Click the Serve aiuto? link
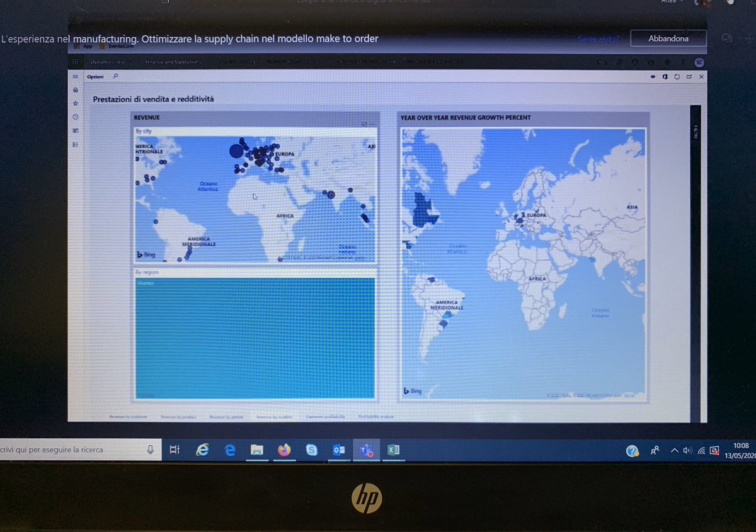This screenshot has width=756, height=532. (598, 39)
